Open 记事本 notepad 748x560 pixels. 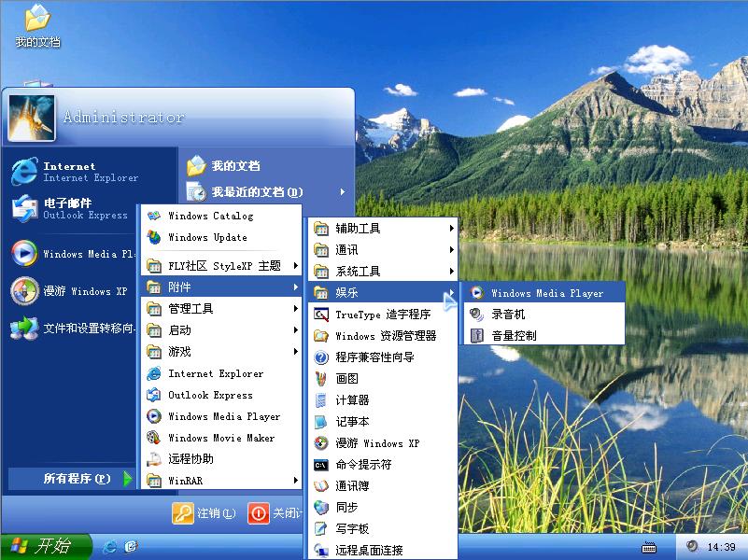[x=383, y=421]
